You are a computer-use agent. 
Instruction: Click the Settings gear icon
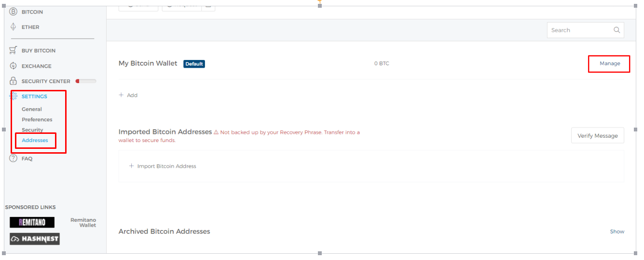[14, 96]
